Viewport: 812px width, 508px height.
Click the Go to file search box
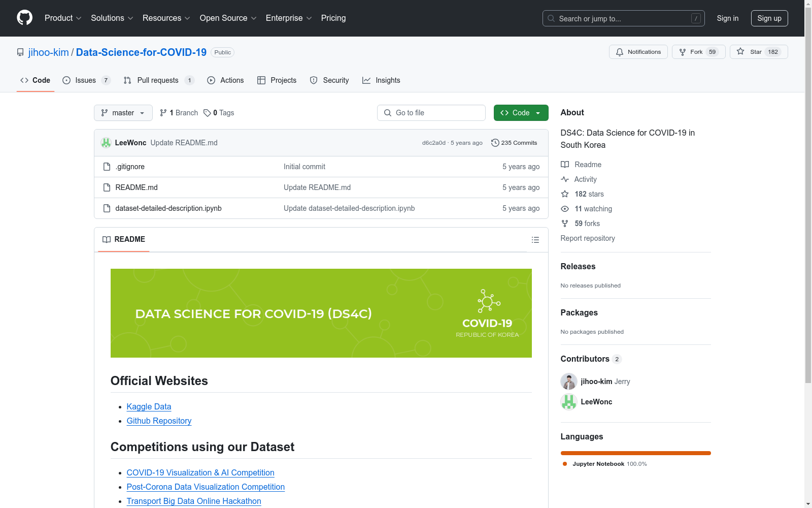tap(431, 113)
